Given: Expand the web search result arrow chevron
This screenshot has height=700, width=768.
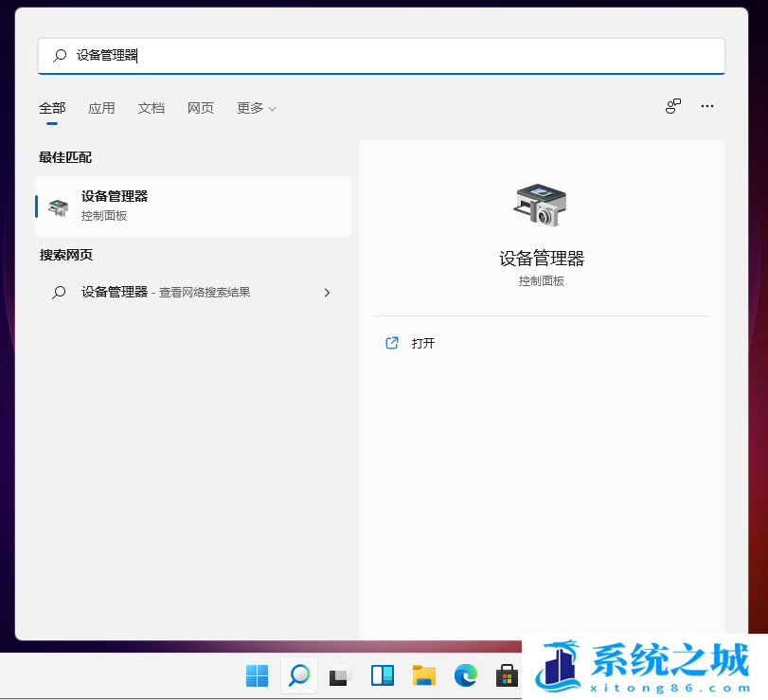Looking at the screenshot, I should (x=327, y=293).
